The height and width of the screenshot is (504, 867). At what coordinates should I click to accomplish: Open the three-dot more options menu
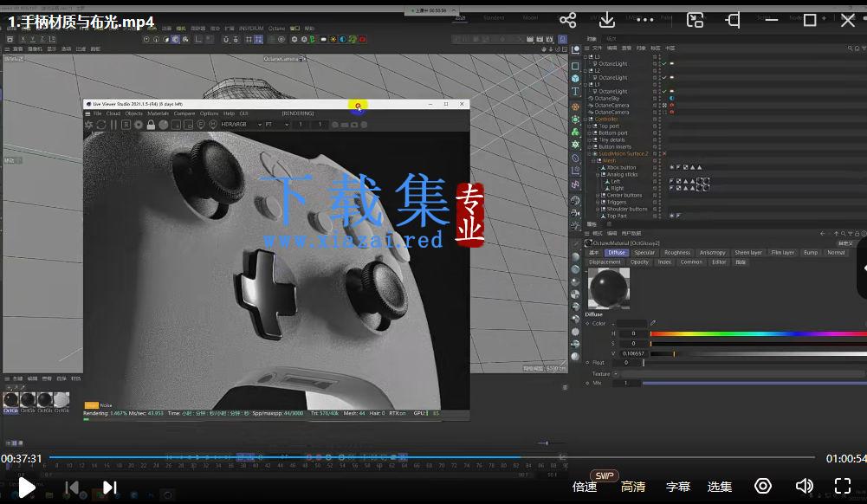coord(645,20)
